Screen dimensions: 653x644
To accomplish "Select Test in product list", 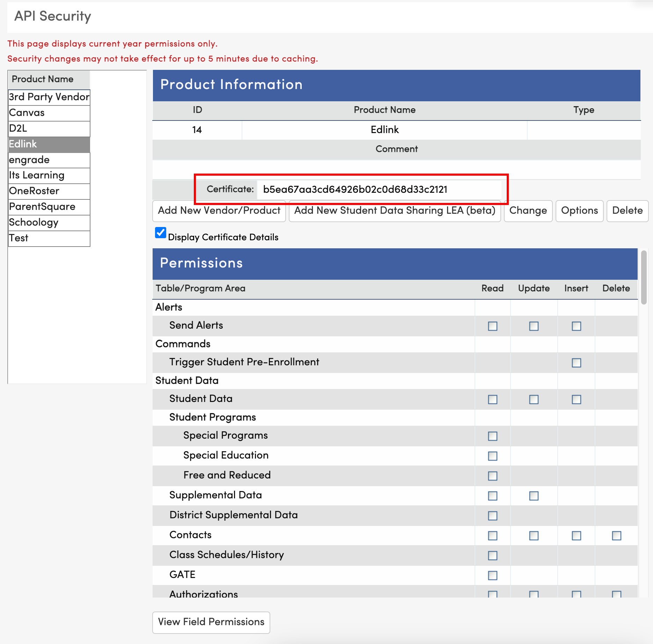I will (49, 238).
